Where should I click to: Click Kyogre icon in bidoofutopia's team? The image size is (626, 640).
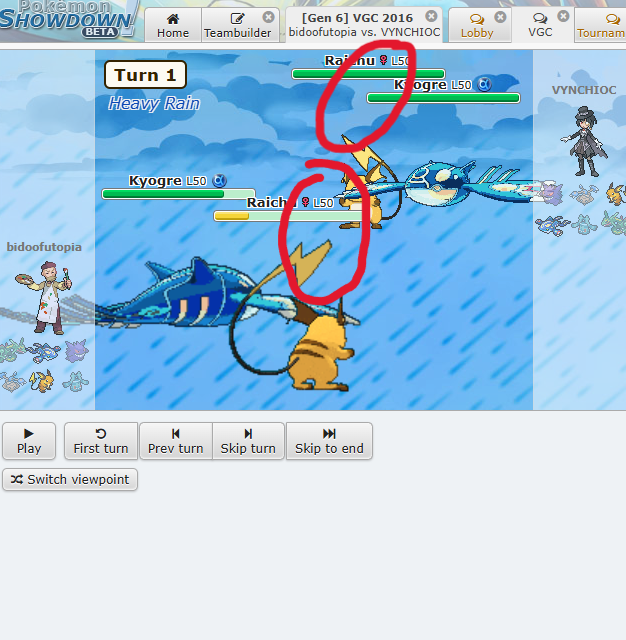[x=45, y=352]
